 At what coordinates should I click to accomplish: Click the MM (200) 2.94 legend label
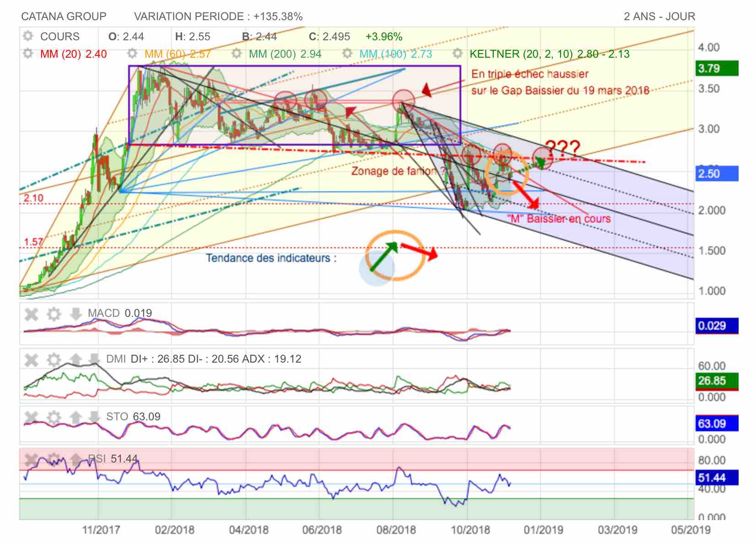285,54
